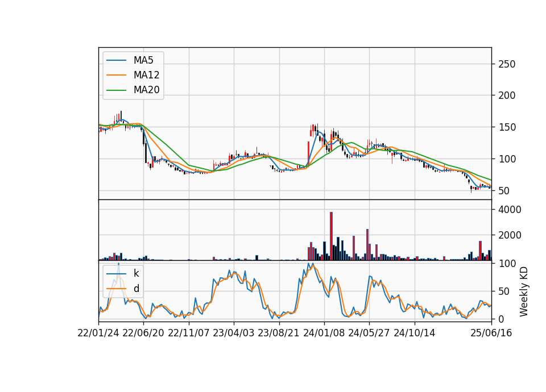Click the MA12 legend label

pyautogui.click(x=146, y=75)
